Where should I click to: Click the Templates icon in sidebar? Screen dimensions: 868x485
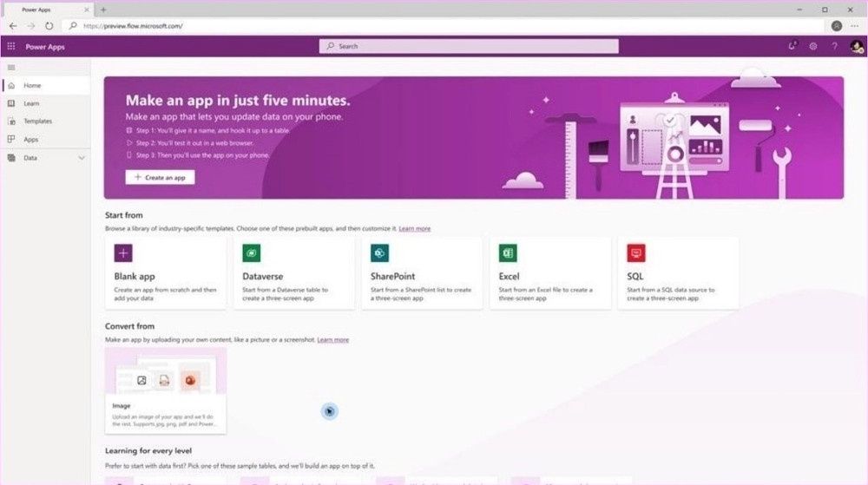point(11,121)
